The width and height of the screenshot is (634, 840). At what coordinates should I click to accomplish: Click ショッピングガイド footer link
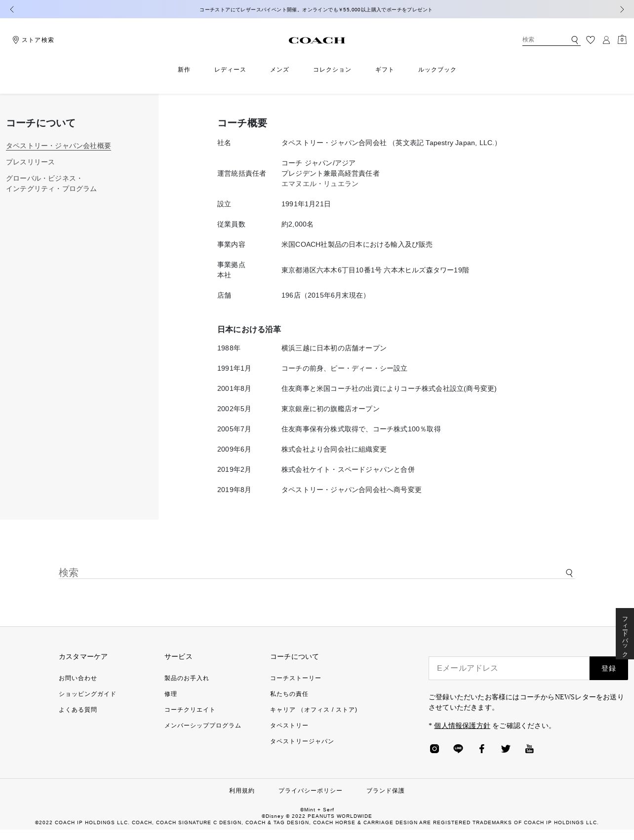(x=87, y=694)
